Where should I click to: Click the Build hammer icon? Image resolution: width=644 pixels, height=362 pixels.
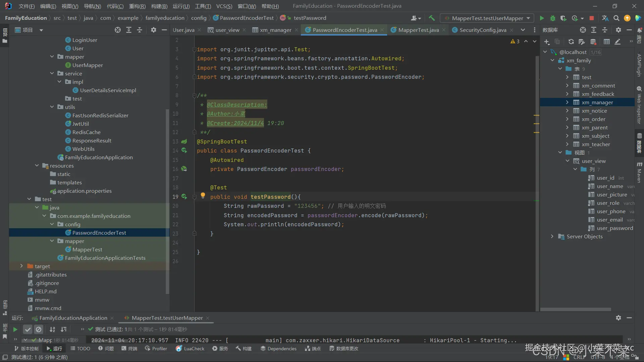coord(432,18)
